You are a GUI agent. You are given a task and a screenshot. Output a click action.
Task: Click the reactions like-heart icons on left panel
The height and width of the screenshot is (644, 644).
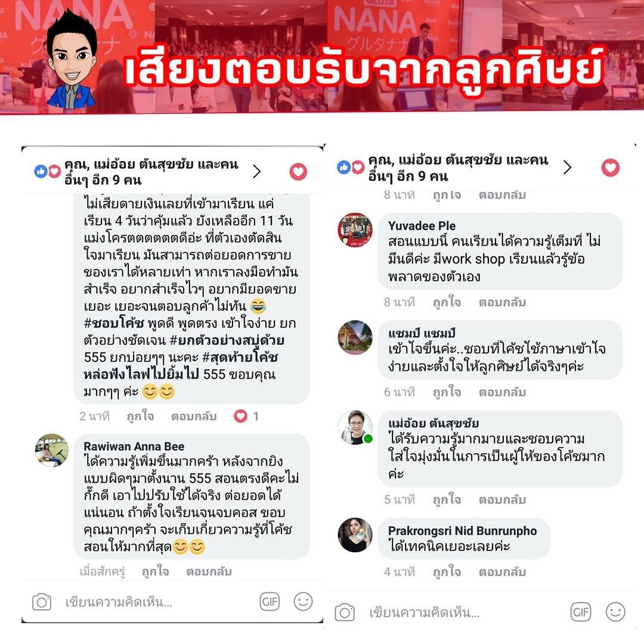point(48,171)
